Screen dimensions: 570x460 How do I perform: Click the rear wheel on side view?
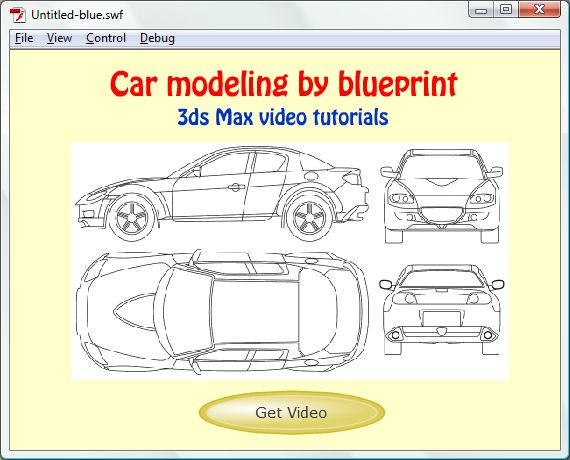(x=310, y=217)
